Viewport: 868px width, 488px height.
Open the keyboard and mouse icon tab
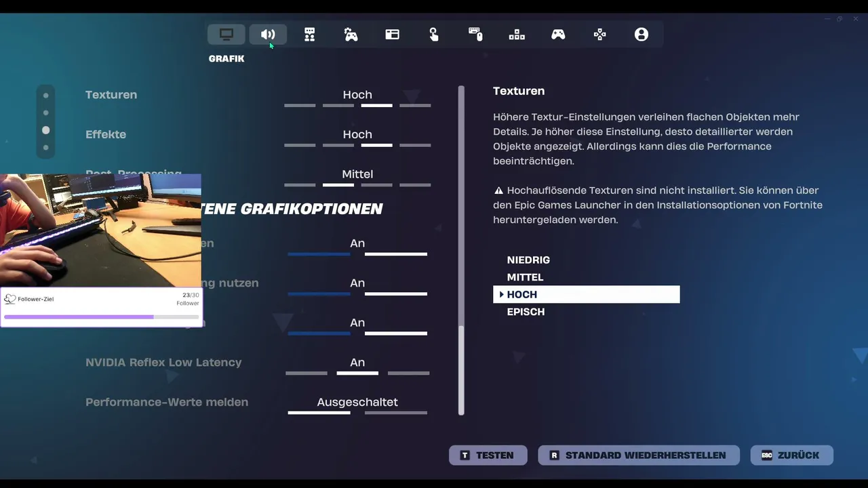click(x=475, y=35)
